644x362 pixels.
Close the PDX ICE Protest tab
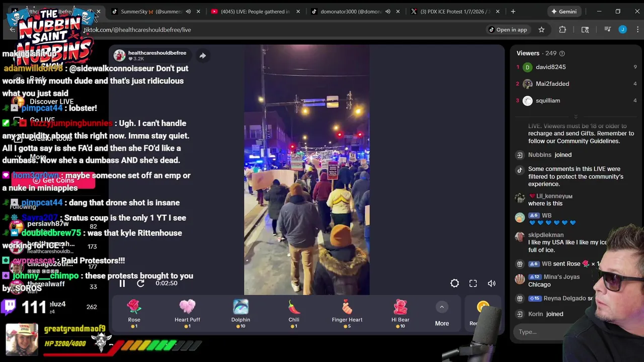pyautogui.click(x=498, y=12)
